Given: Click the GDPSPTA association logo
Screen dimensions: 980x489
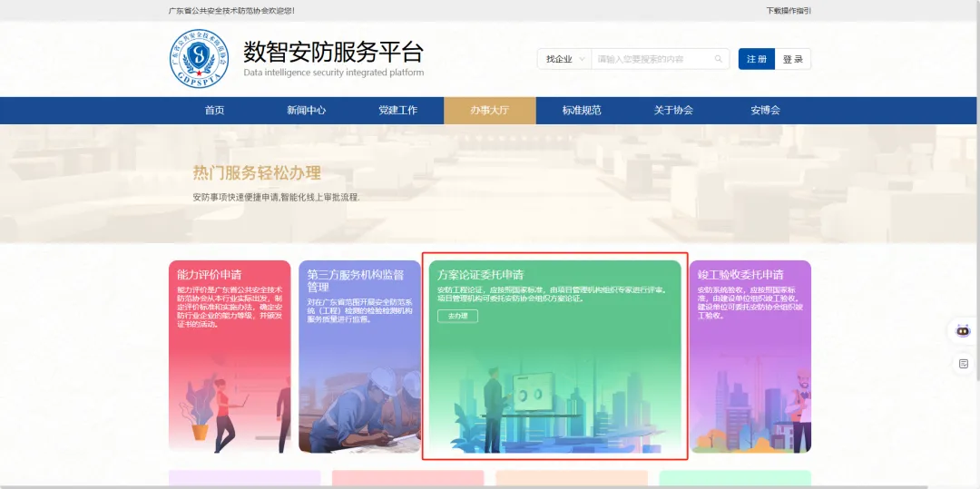Looking at the screenshot, I should click(x=200, y=58).
